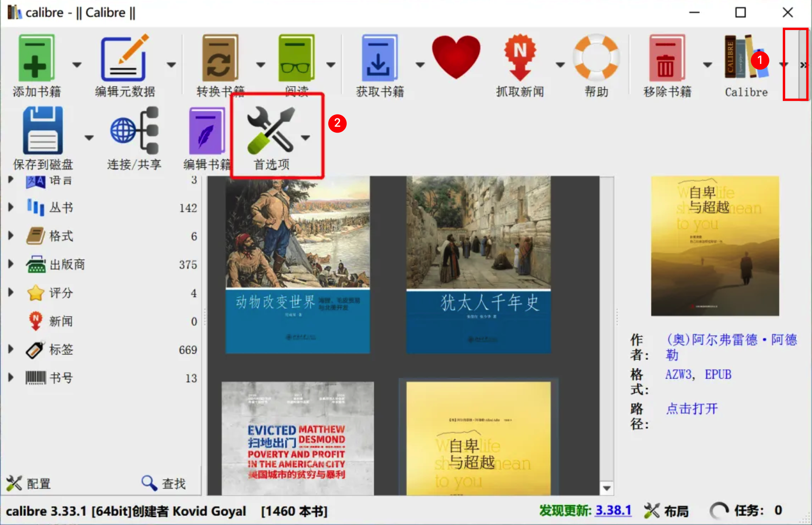Viewport: 812px width, 525px height.
Task: Click the toolbar overflow chevron
Action: [x=803, y=65]
